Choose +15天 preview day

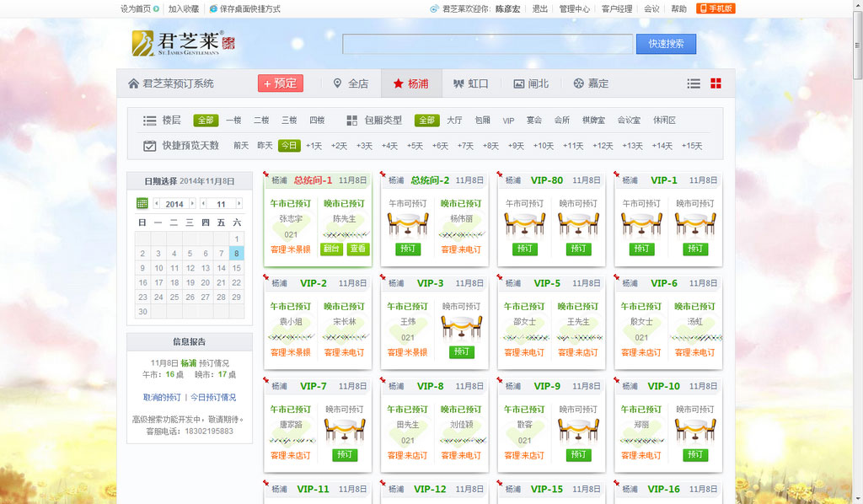pyautogui.click(x=692, y=146)
